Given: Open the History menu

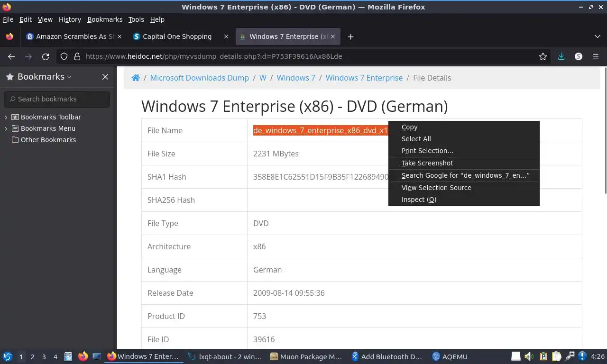Looking at the screenshot, I should click(x=70, y=19).
